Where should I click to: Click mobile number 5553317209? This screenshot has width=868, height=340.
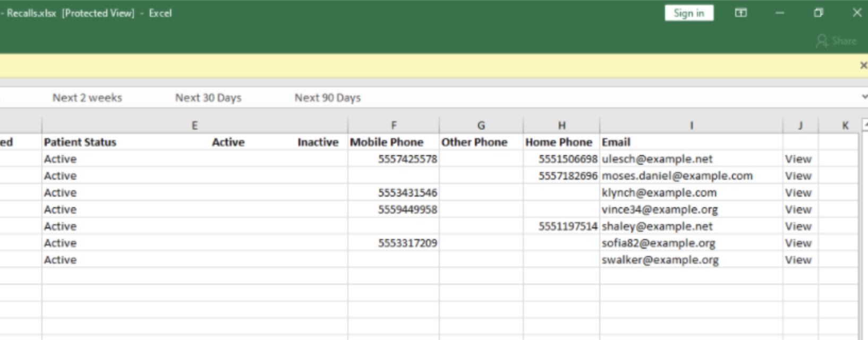coord(407,243)
